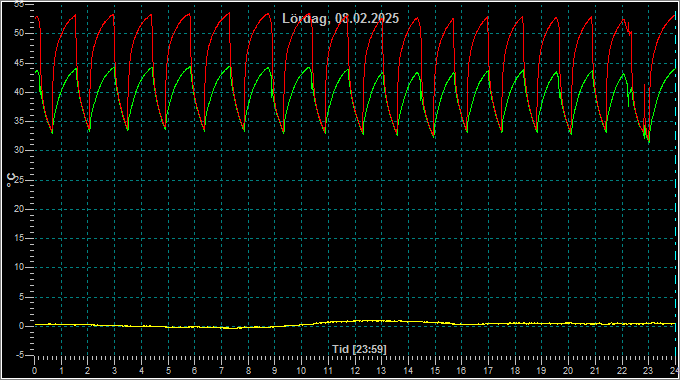Click the 20 label on temperature axis

(x=19, y=209)
